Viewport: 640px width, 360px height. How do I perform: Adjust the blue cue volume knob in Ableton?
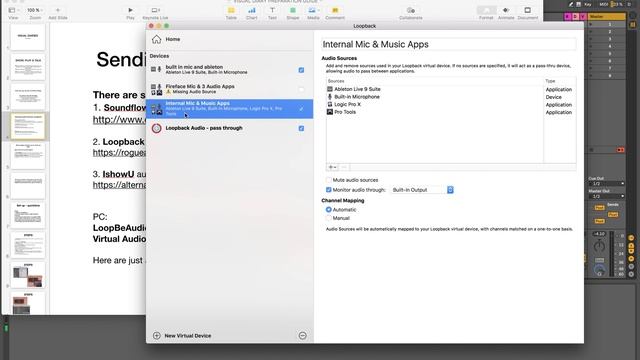pos(599,270)
